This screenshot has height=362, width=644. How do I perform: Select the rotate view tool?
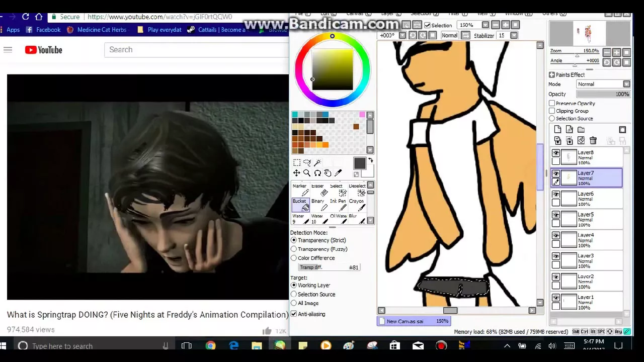pos(317,173)
